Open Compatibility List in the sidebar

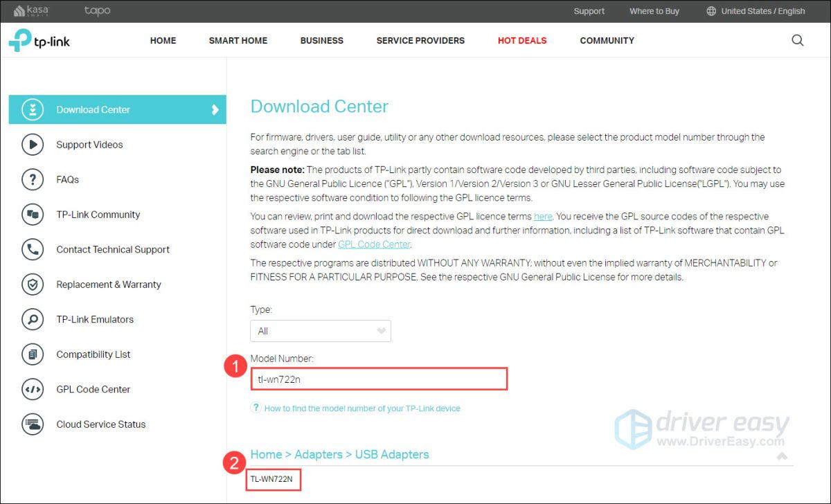click(93, 354)
